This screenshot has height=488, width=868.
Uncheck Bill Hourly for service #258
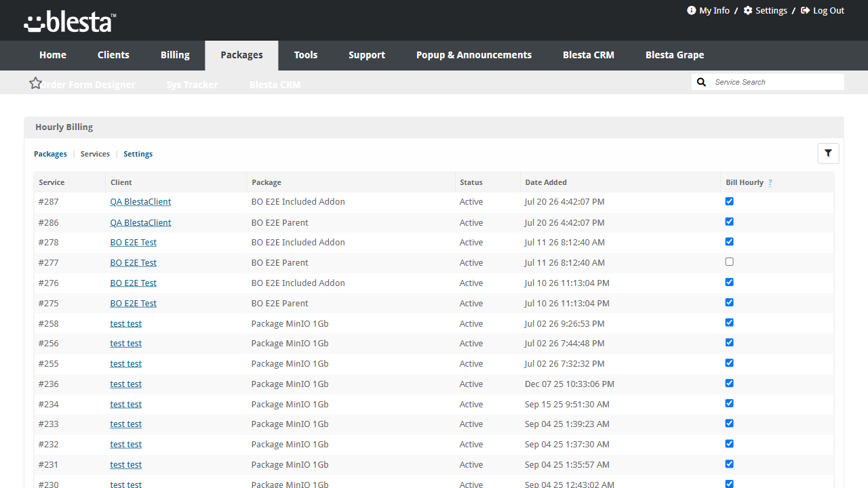point(730,323)
